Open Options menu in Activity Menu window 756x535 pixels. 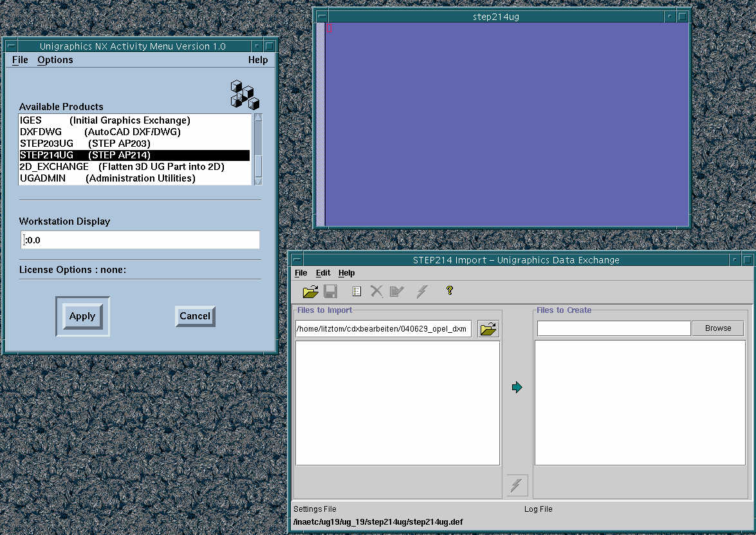pos(55,60)
